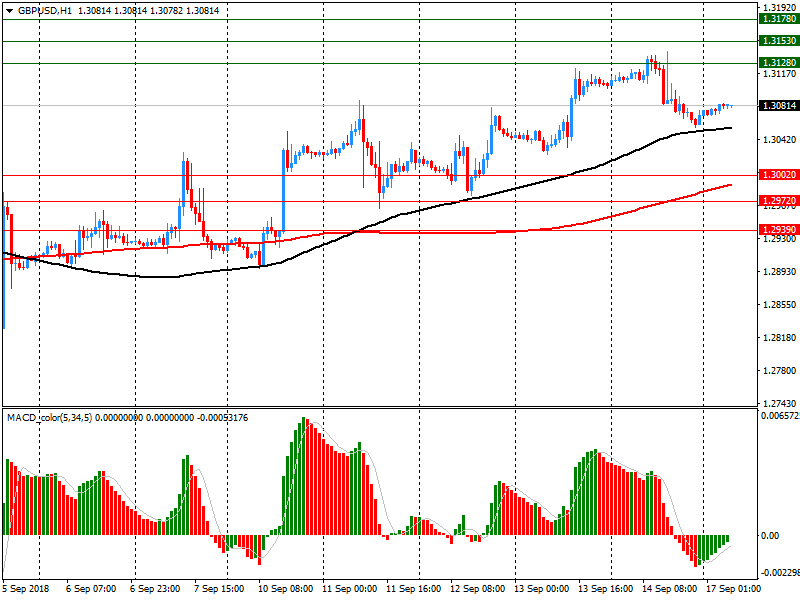Click the GBPUSD,H1 chart title text
800x600 pixels.
click(45, 11)
